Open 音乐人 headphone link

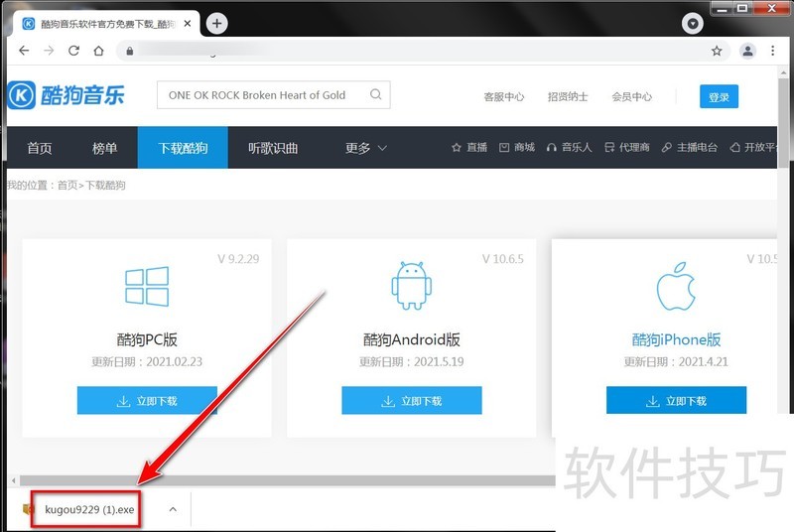click(x=569, y=147)
